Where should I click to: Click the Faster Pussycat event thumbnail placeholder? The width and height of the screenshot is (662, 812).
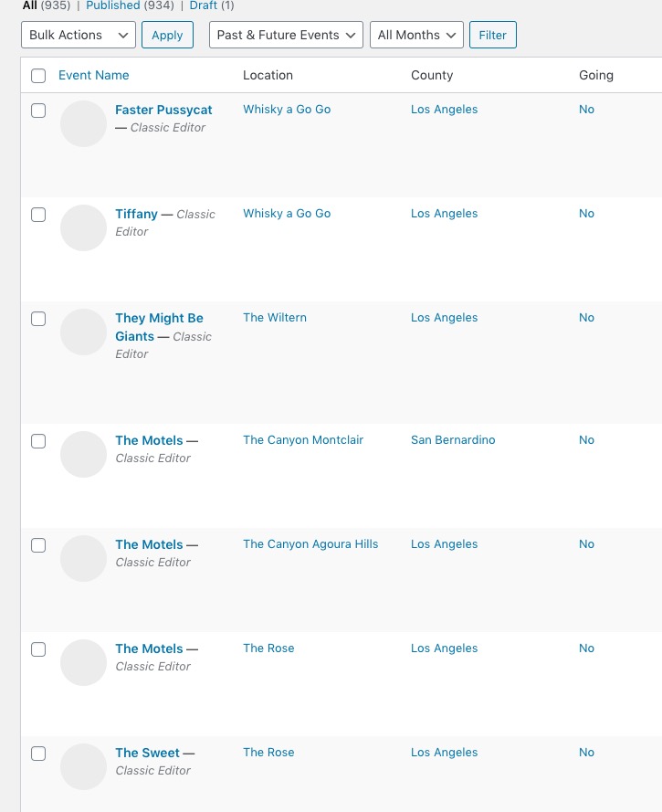click(x=83, y=124)
